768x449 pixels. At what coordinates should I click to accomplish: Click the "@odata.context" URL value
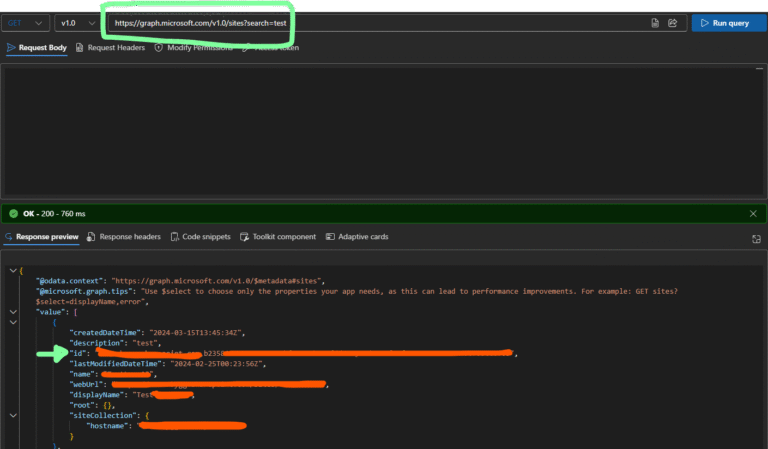pos(216,281)
